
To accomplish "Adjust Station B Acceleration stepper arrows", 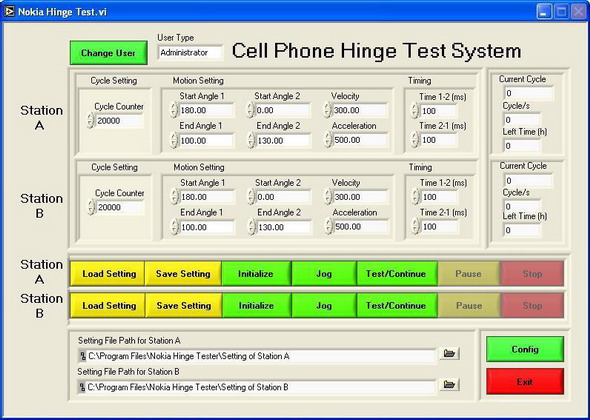I will [329, 227].
